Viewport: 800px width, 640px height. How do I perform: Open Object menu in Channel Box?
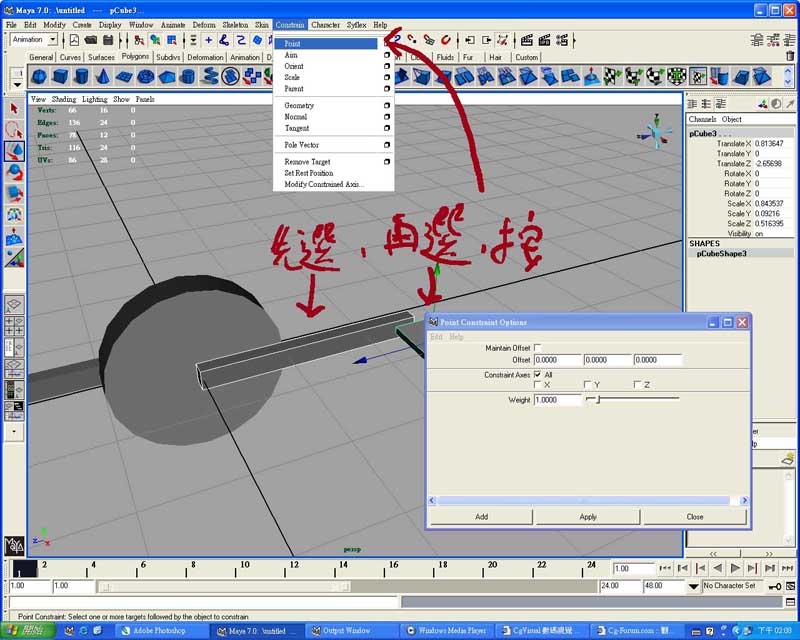click(x=732, y=119)
